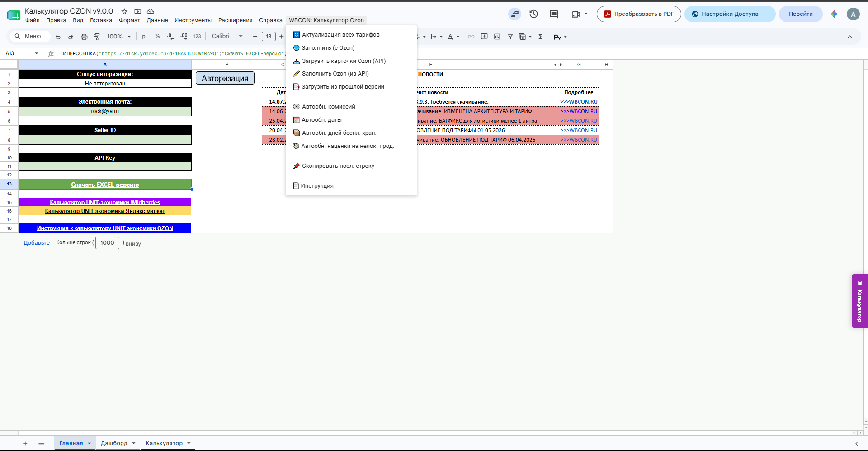Collapse the toolbar with chevron
The image size is (868, 451).
click(x=849, y=37)
